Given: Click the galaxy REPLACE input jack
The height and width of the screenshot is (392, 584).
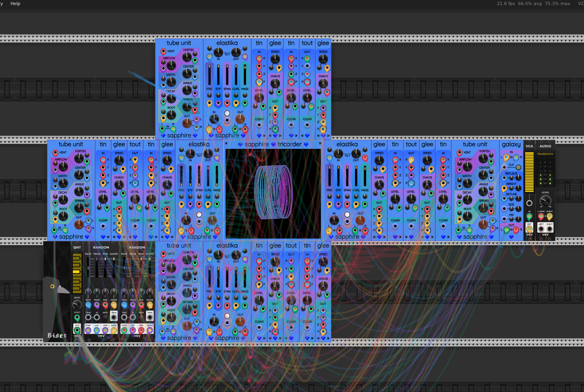Looking at the screenshot, I should 504,178.
